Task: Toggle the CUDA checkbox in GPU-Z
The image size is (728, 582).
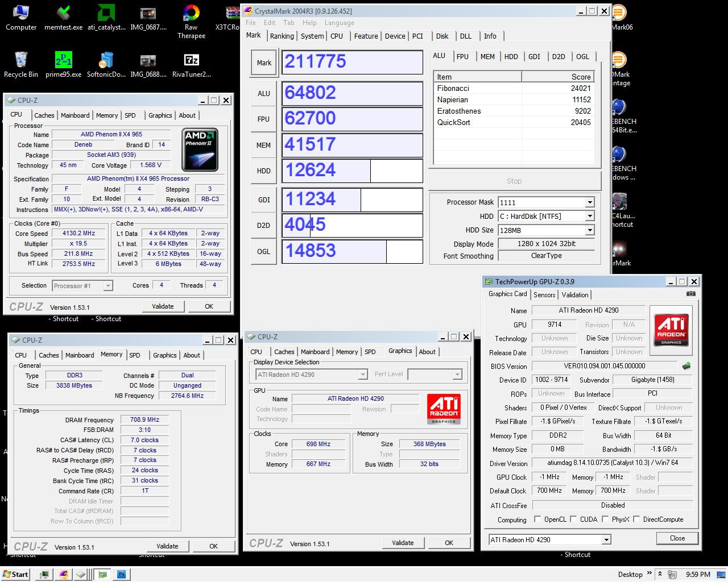Action: 573,519
